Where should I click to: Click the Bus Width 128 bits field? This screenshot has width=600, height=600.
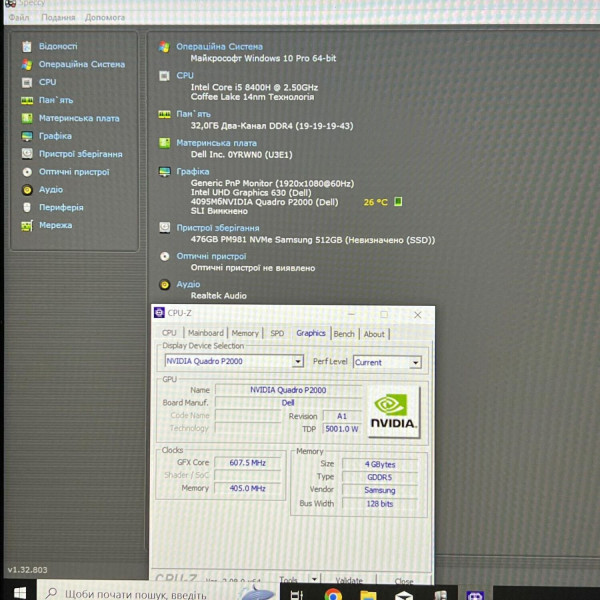pyautogui.click(x=380, y=504)
